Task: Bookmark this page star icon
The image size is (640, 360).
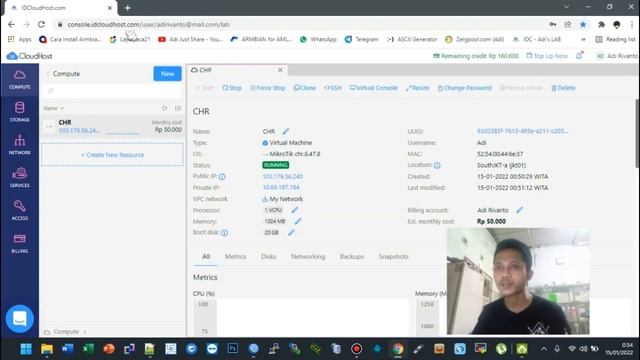Action: pos(583,24)
